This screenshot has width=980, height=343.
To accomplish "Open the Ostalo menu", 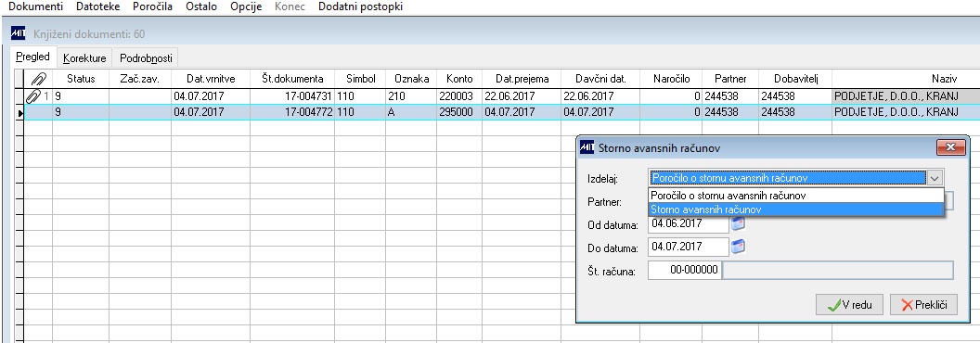I will pyautogui.click(x=201, y=6).
